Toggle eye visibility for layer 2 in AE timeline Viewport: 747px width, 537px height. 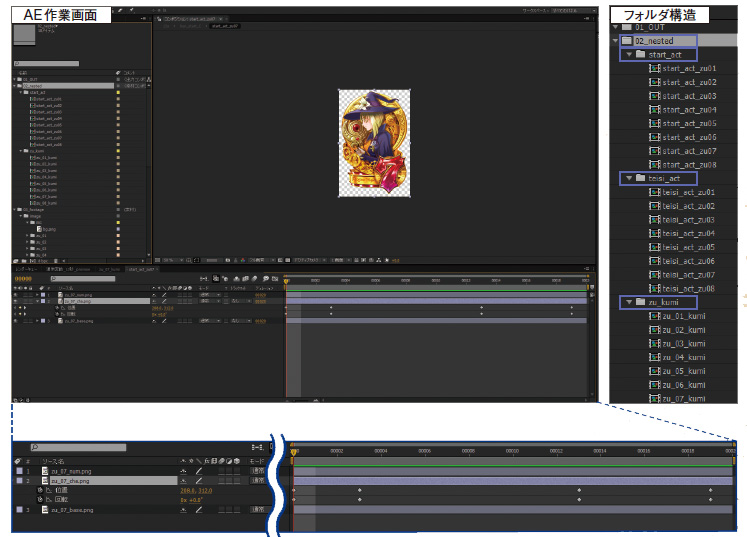pyautogui.click(x=16, y=301)
